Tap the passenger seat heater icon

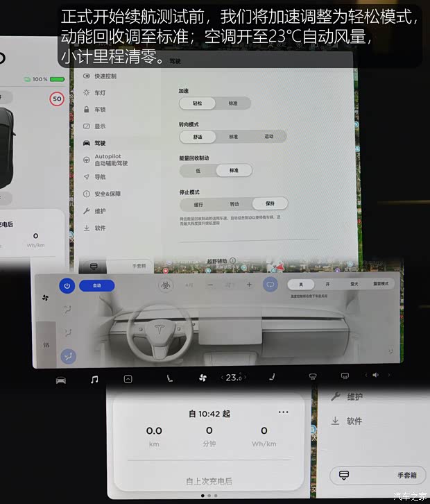pos(272,376)
